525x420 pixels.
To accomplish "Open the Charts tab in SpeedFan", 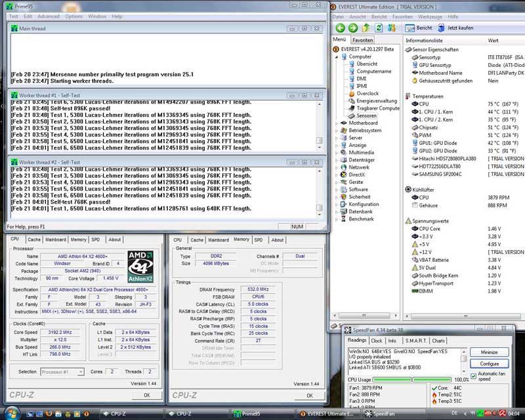I will [438, 341].
